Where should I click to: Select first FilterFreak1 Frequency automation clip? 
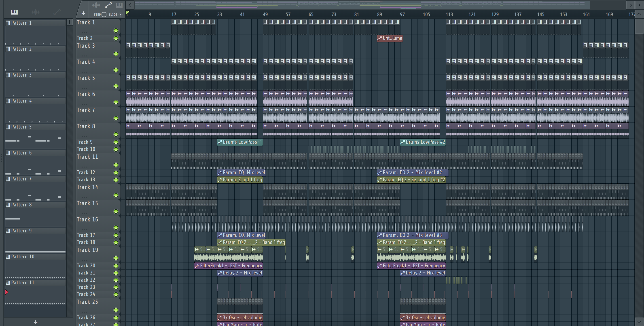pyautogui.click(x=229, y=266)
